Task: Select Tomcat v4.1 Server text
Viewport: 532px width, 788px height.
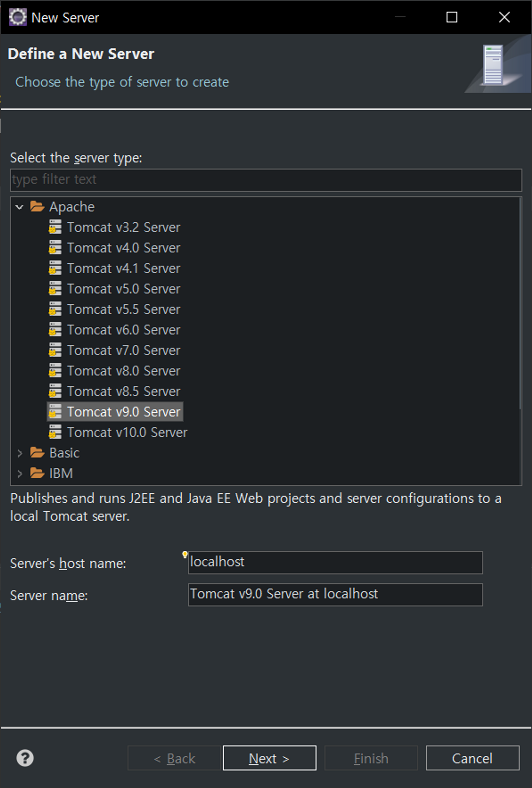Action: [x=124, y=268]
